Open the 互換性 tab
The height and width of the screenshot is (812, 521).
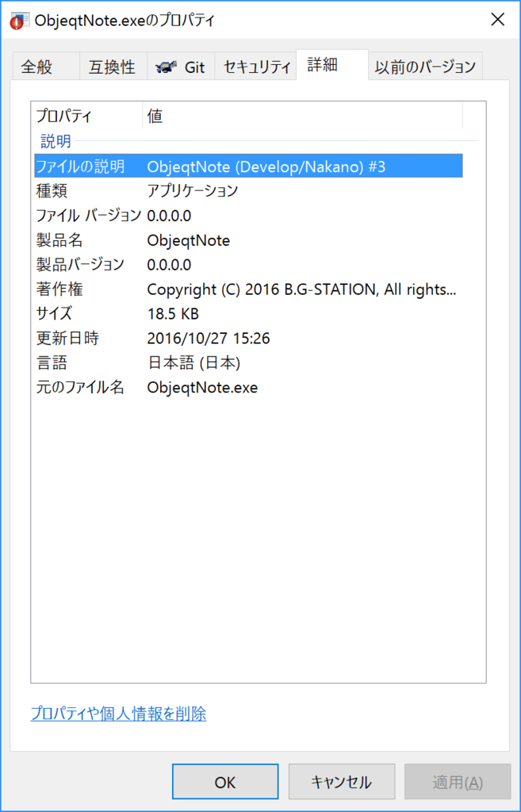(113, 67)
